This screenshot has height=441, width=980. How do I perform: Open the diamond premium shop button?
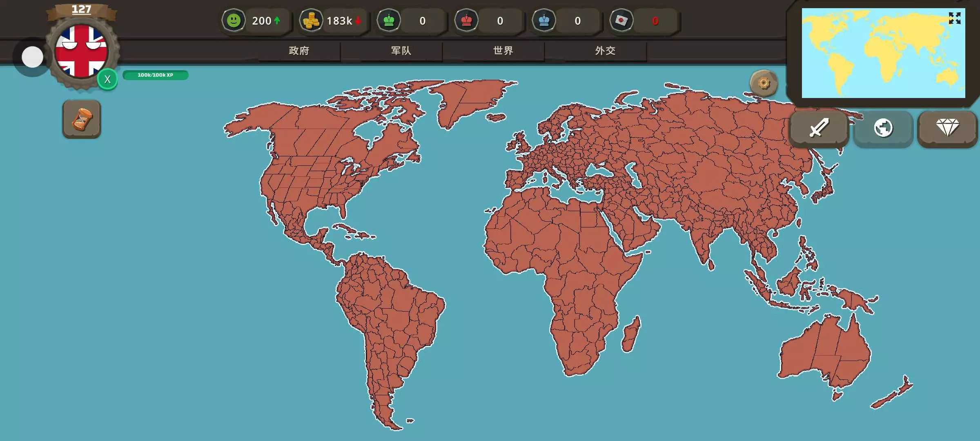947,128
